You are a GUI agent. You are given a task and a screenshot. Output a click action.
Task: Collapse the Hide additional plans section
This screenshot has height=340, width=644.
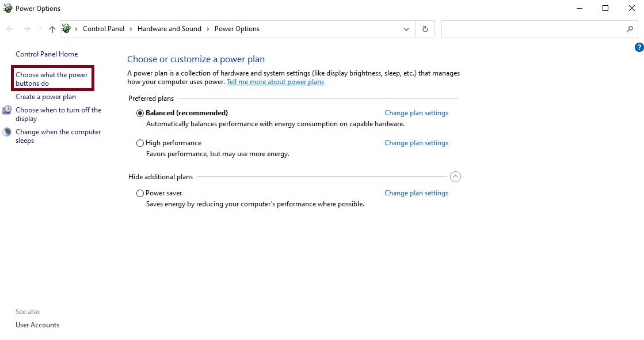(455, 177)
